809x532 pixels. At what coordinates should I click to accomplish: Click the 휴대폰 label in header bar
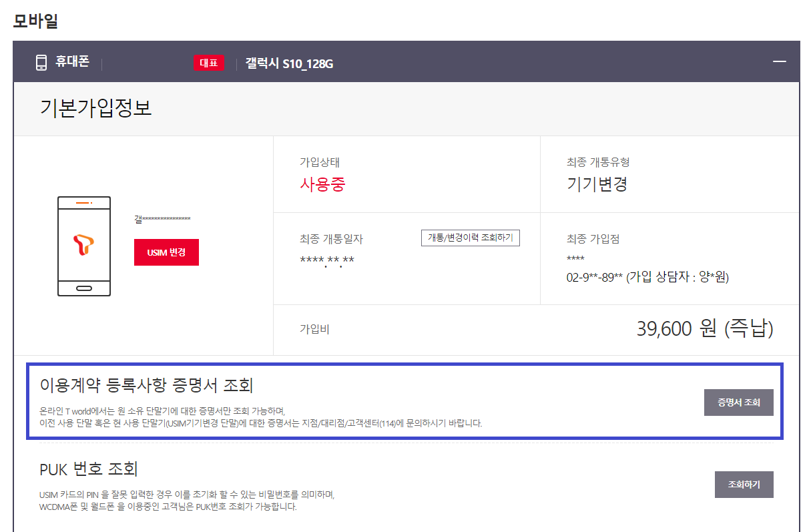click(72, 63)
